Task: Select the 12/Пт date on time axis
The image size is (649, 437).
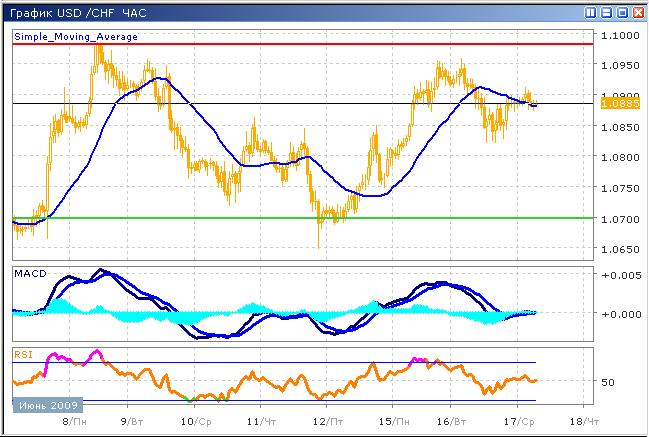Action: coord(327,422)
